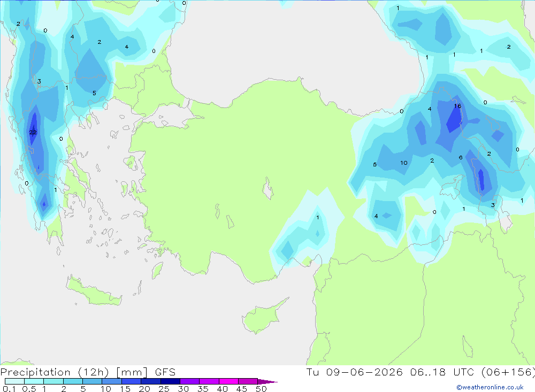This screenshot has height=392, width=535.
Task: Click the 'Precipitation (12h) [mm] GFS' title
Action: 88,372
